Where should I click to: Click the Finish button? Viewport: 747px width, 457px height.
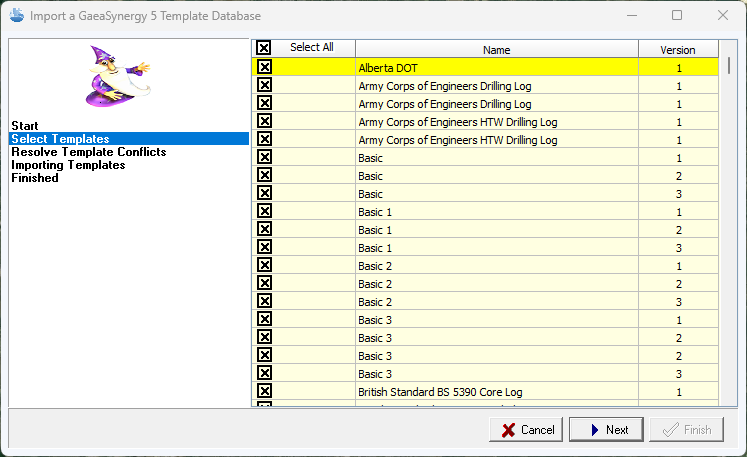pyautogui.click(x=686, y=430)
